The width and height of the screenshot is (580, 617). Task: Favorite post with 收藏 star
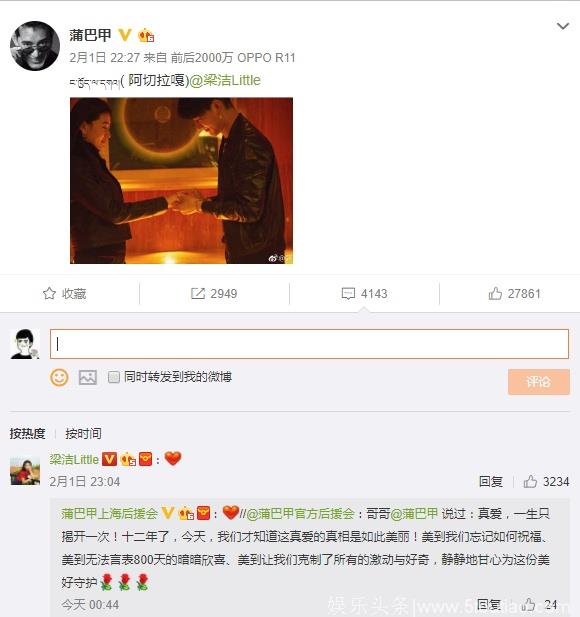pos(64,294)
